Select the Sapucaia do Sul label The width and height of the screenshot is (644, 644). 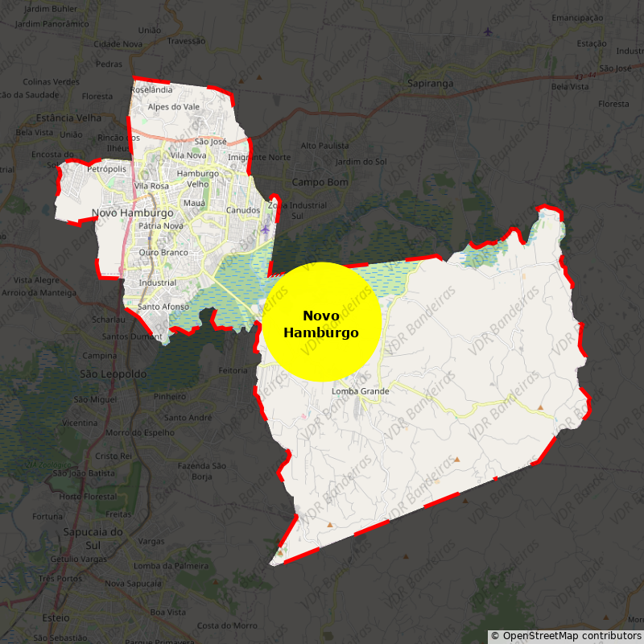point(94,538)
